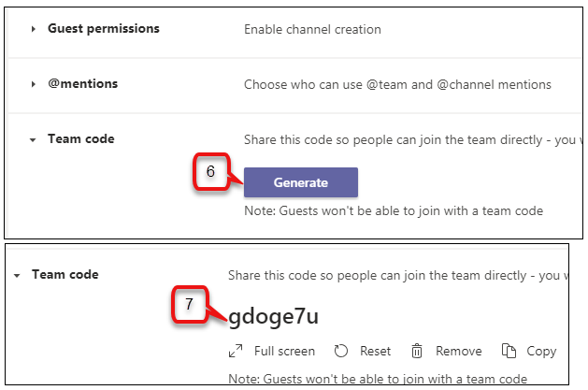The width and height of the screenshot is (588, 390).
Task: Click the Full screen text label
Action: coord(284,351)
